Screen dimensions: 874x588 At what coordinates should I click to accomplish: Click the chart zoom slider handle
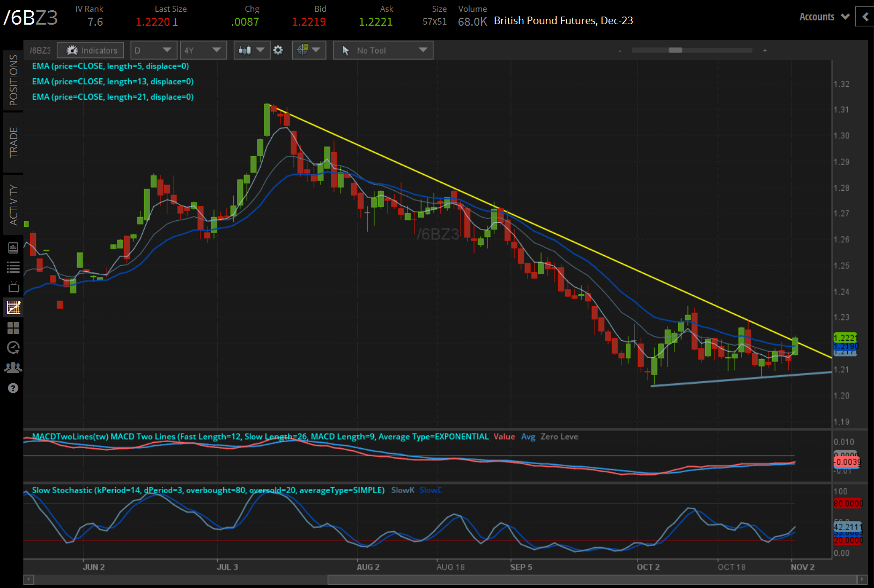675,50
